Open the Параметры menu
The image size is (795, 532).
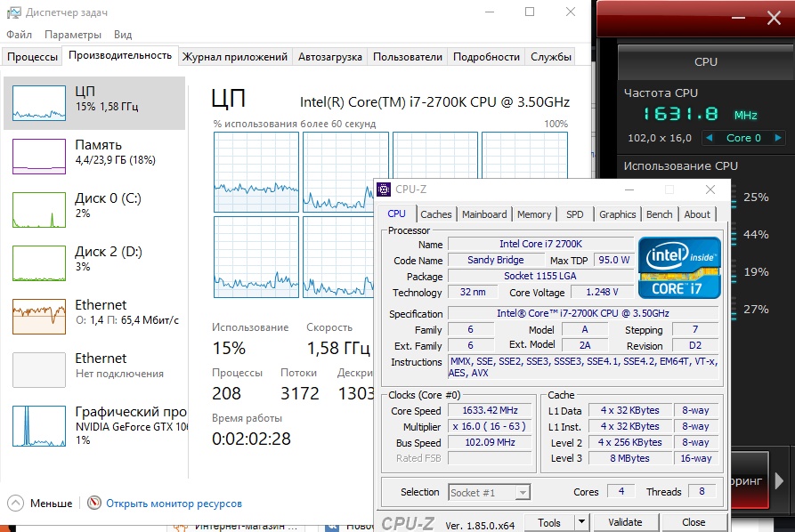coord(73,35)
